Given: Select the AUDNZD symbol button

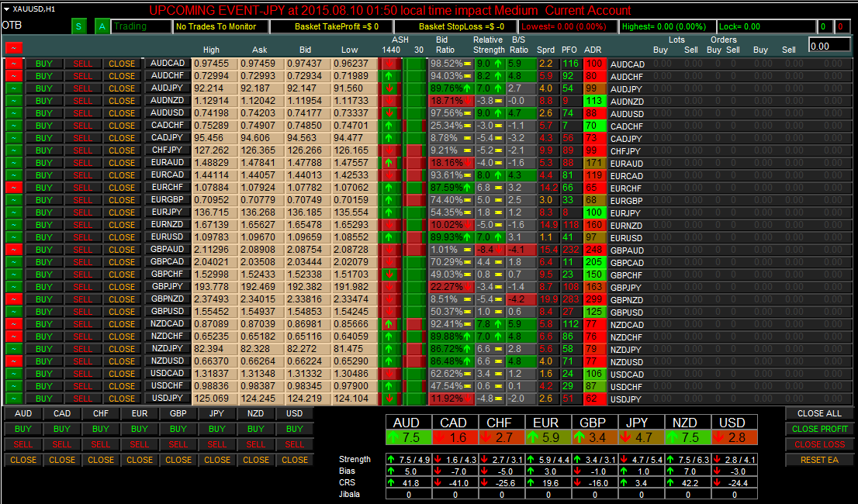Looking at the screenshot, I should [x=168, y=101].
